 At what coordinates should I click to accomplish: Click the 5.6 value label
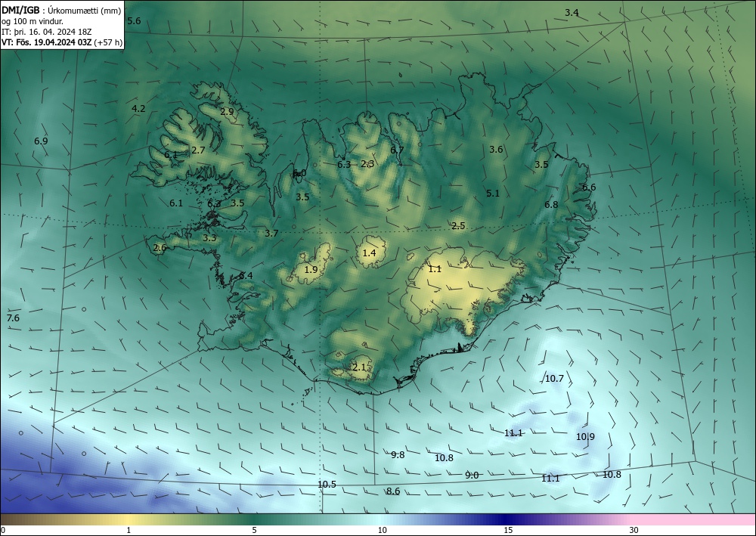(134, 20)
